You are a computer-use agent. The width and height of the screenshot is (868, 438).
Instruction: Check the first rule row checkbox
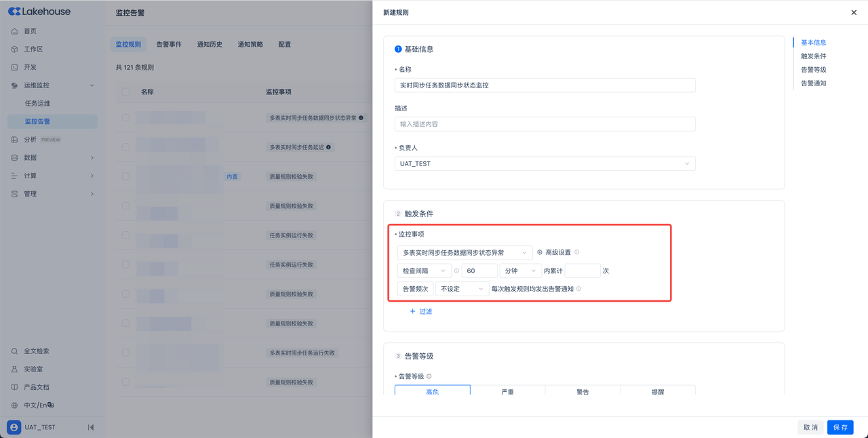(x=125, y=118)
